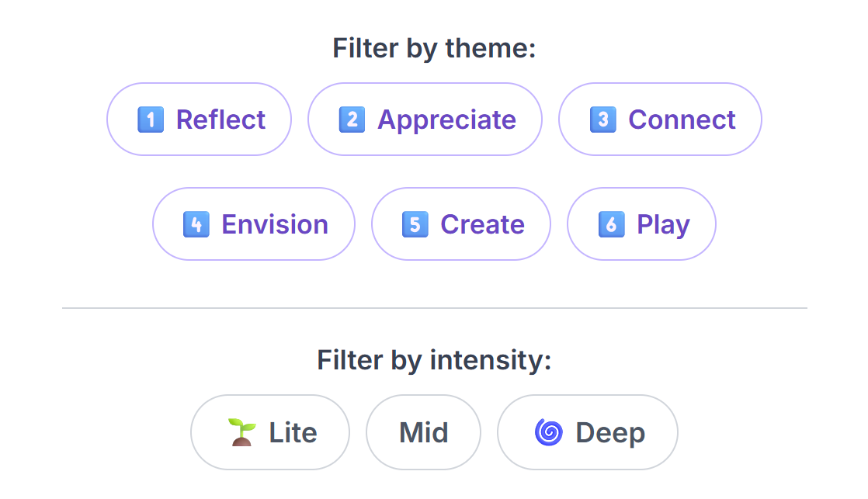Toggle the Reflect theme filter
This screenshot has height=499, width=868.
(x=199, y=120)
